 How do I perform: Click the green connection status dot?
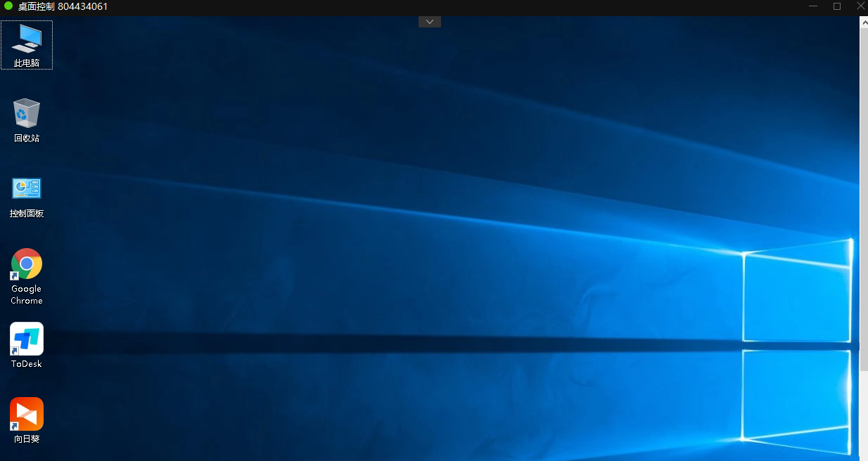[x=8, y=6]
